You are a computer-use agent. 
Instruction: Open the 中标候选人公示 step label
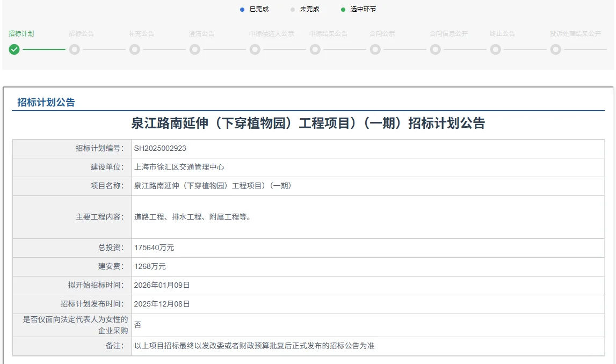(271, 34)
